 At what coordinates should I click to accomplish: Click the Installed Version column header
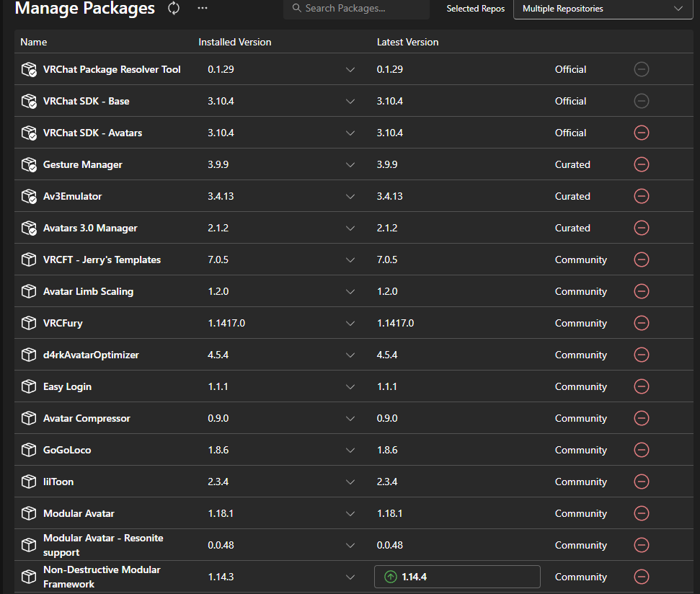point(235,42)
